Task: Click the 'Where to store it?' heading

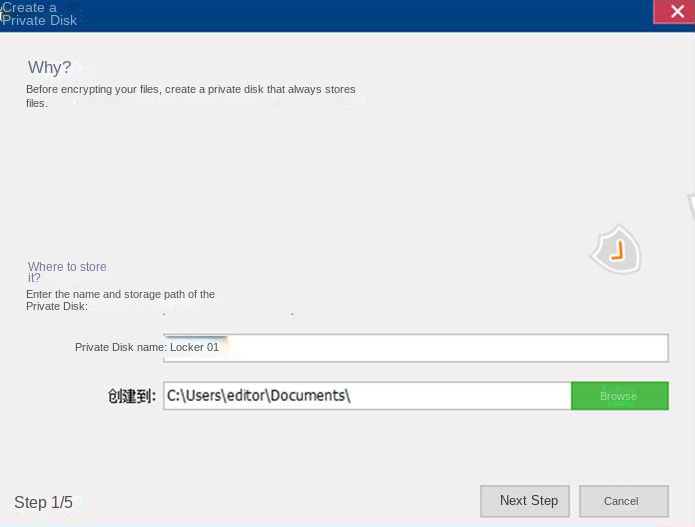Action: click(66, 272)
